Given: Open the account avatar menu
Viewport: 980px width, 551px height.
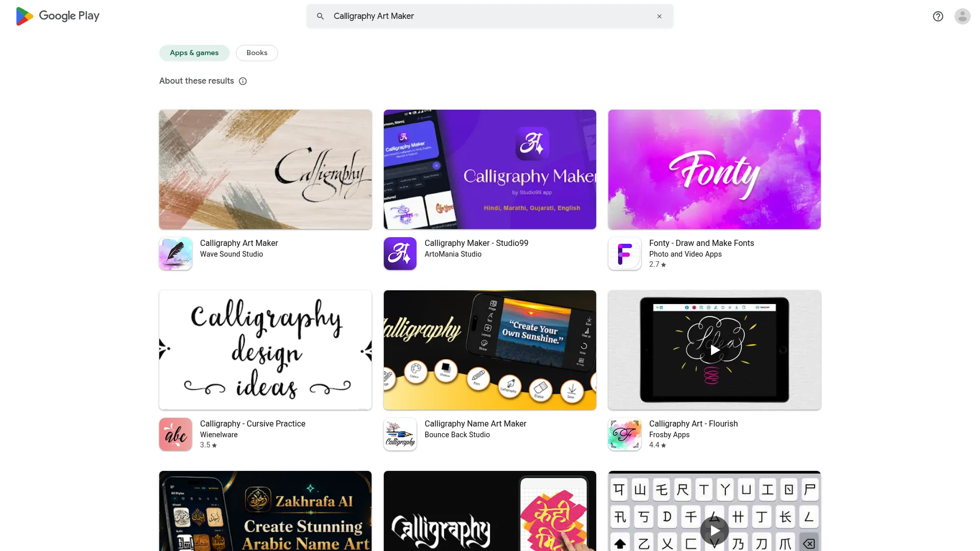Looking at the screenshot, I should point(963,16).
